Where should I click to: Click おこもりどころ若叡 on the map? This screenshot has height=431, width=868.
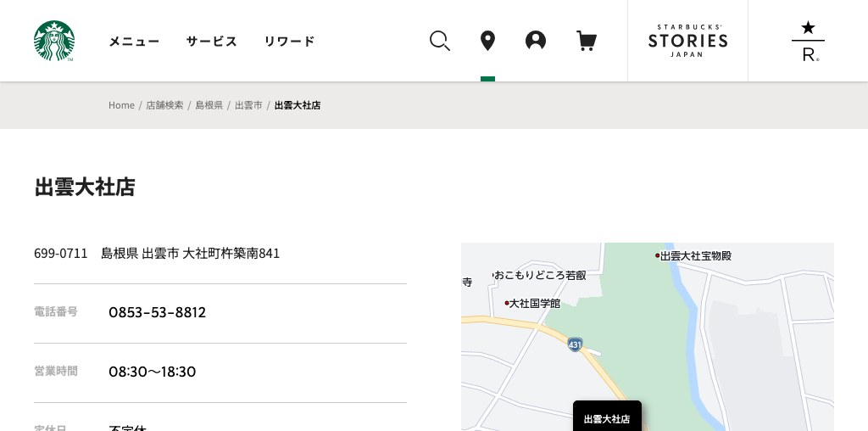pos(538,276)
